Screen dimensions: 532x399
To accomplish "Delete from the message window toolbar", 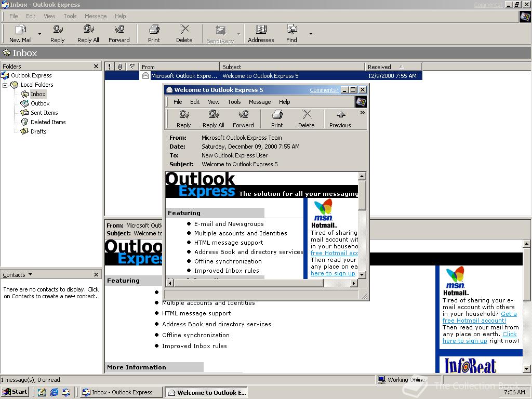I will [307, 119].
